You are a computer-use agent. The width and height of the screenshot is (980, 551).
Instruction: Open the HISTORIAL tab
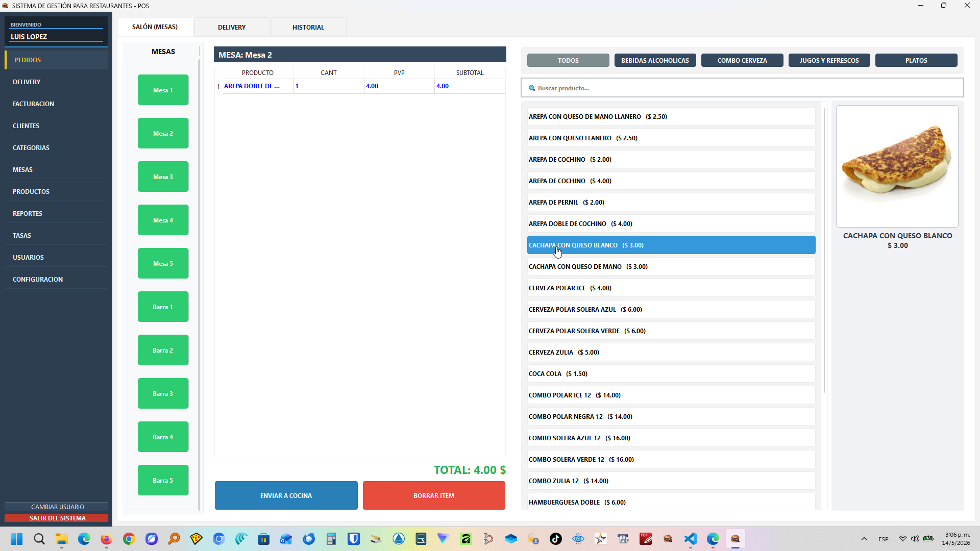click(308, 27)
